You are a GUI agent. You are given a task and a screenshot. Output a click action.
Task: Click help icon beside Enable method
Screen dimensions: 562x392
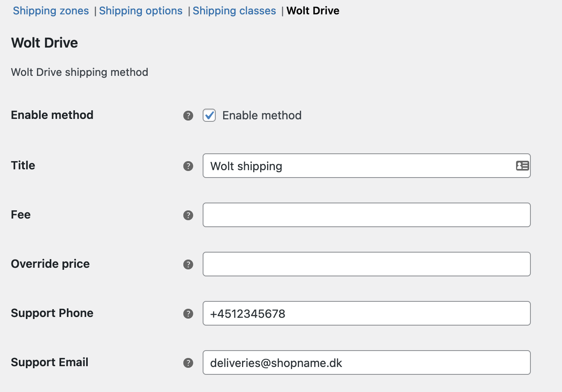click(188, 116)
